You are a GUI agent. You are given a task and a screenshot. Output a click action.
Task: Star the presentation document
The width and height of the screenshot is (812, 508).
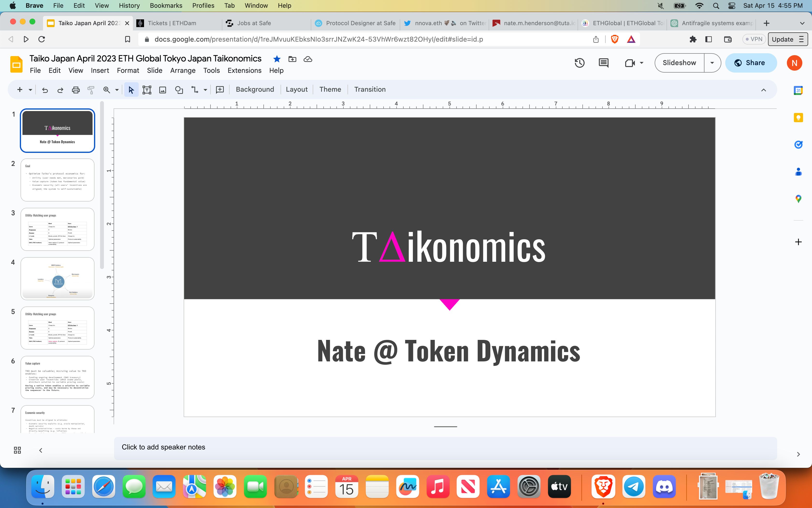277,59
